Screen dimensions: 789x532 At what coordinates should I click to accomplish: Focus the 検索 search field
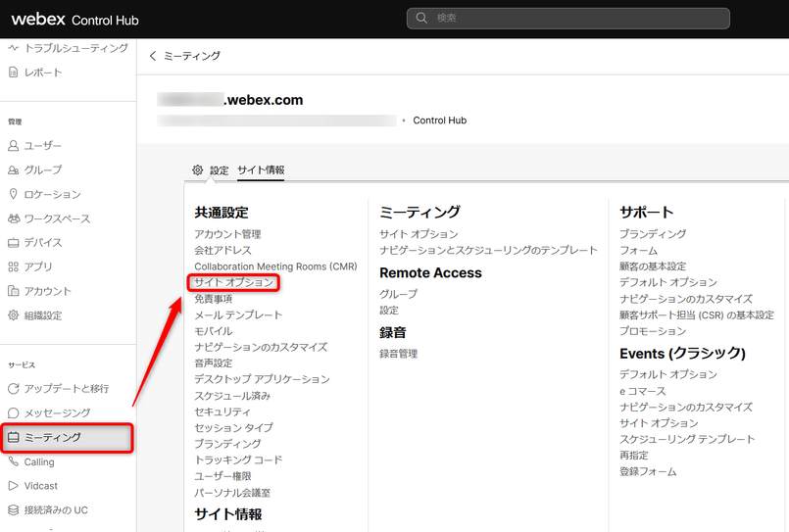pos(568,18)
